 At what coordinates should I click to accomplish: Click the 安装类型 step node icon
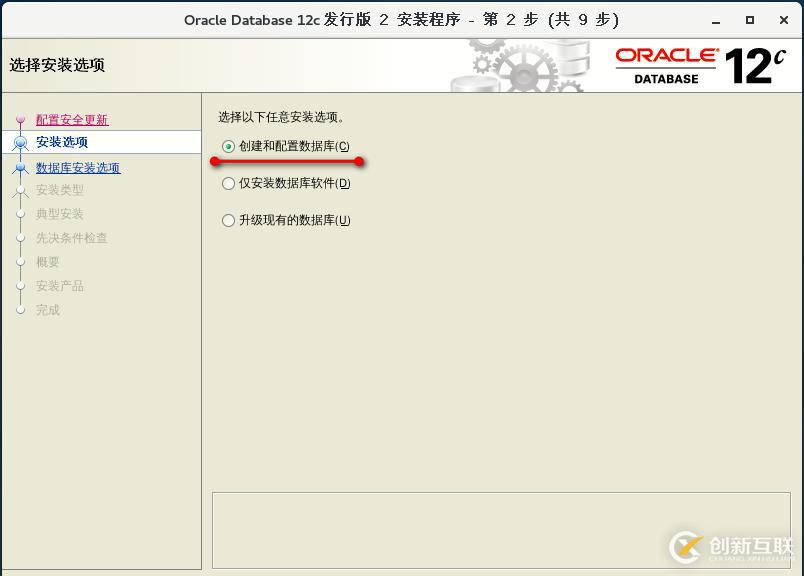(x=20, y=191)
